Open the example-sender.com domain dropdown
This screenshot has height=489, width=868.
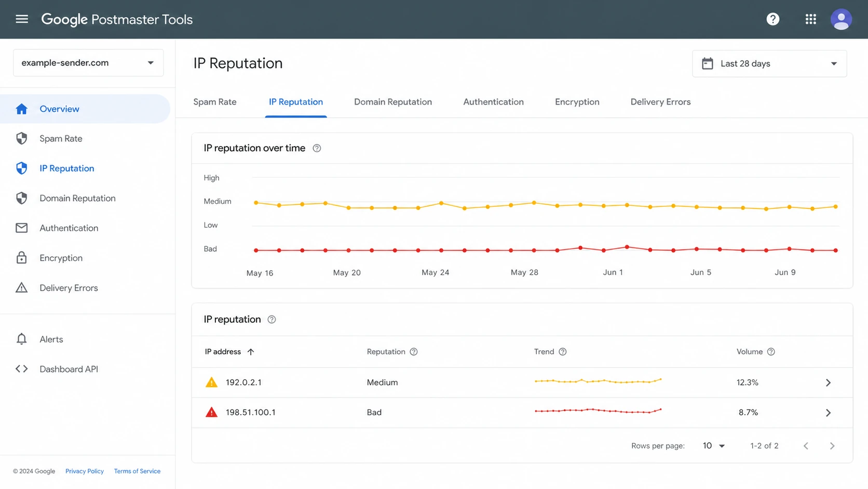88,63
